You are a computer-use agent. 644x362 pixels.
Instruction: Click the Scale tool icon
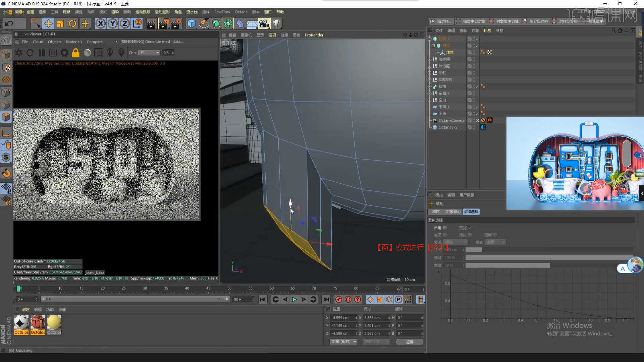pos(60,23)
